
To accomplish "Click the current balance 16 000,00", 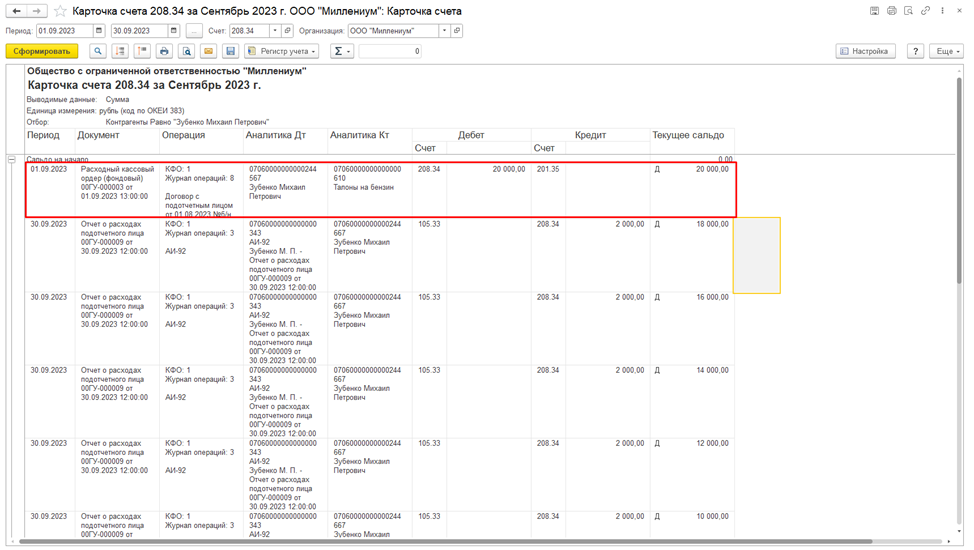I will [x=712, y=297].
